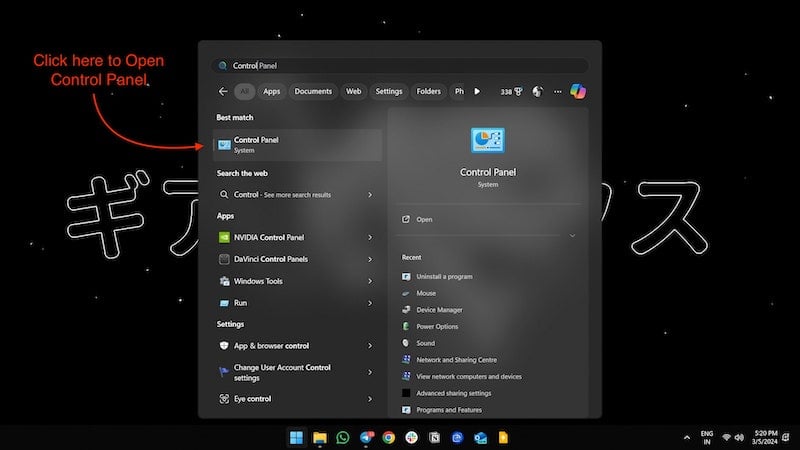Open Control web search result
This screenshot has height=450, width=800.
click(x=297, y=194)
